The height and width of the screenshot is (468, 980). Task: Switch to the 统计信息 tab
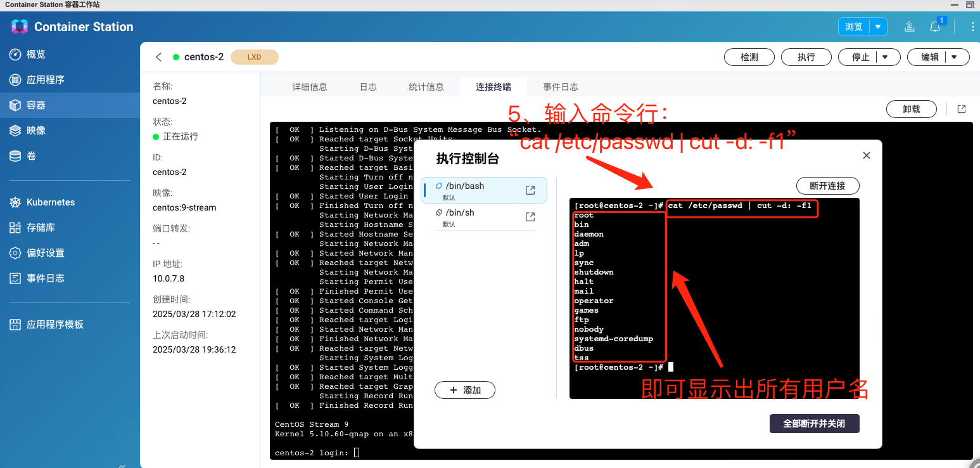point(426,87)
